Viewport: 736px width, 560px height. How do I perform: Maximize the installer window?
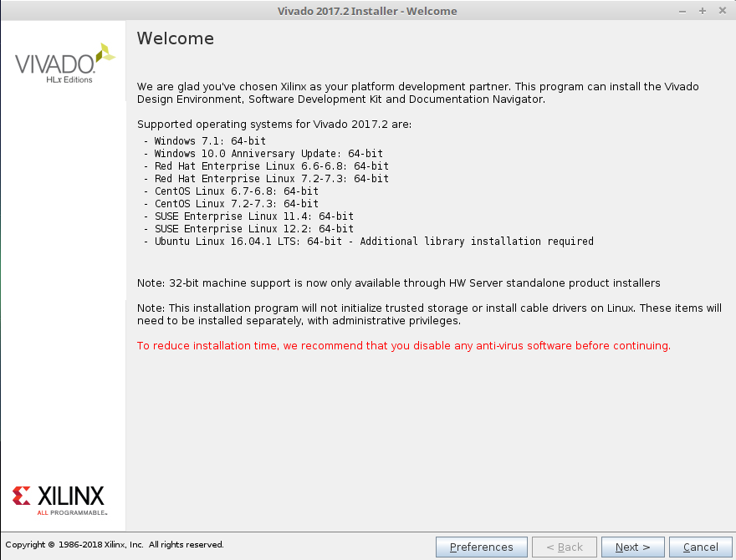(703, 11)
